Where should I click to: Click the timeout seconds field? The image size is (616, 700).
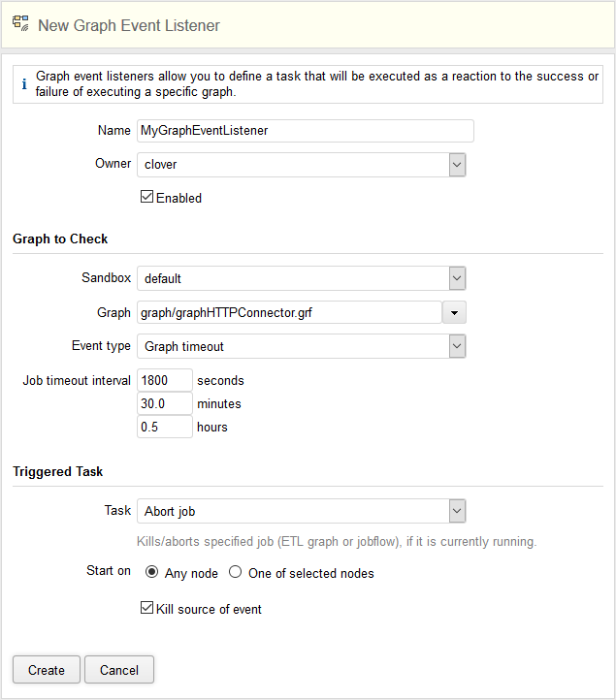tap(165, 381)
